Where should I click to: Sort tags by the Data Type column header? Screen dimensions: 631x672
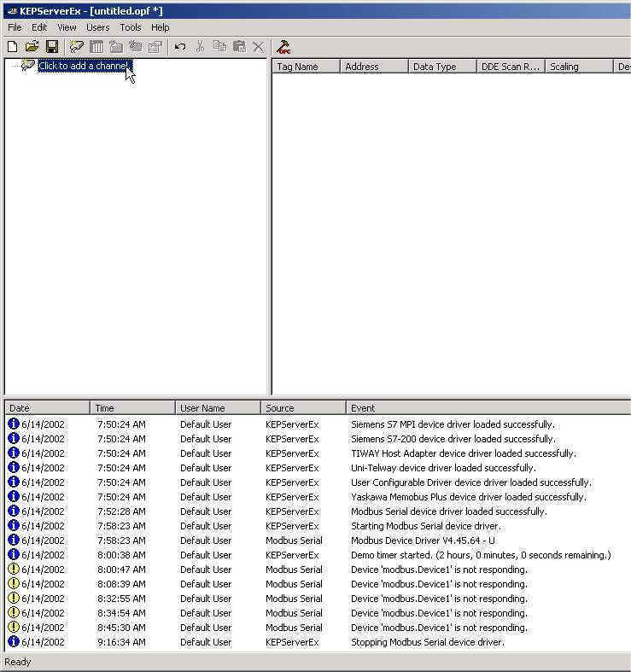pyautogui.click(x=441, y=67)
